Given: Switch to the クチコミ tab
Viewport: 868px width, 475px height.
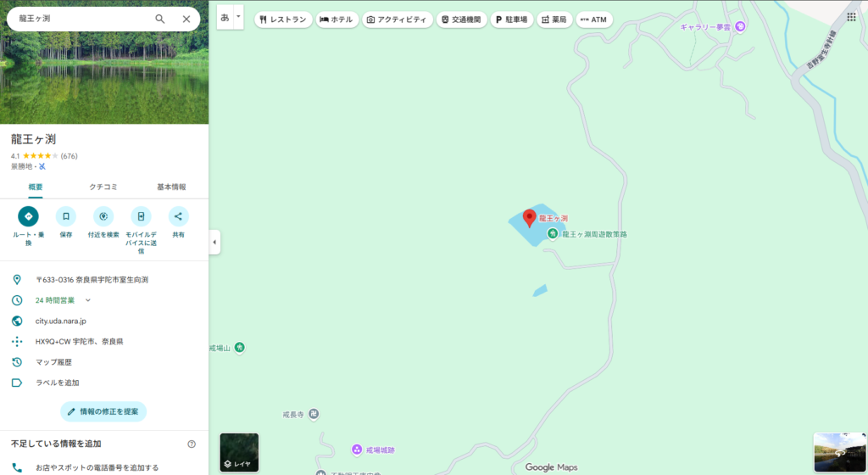Looking at the screenshot, I should (x=103, y=187).
